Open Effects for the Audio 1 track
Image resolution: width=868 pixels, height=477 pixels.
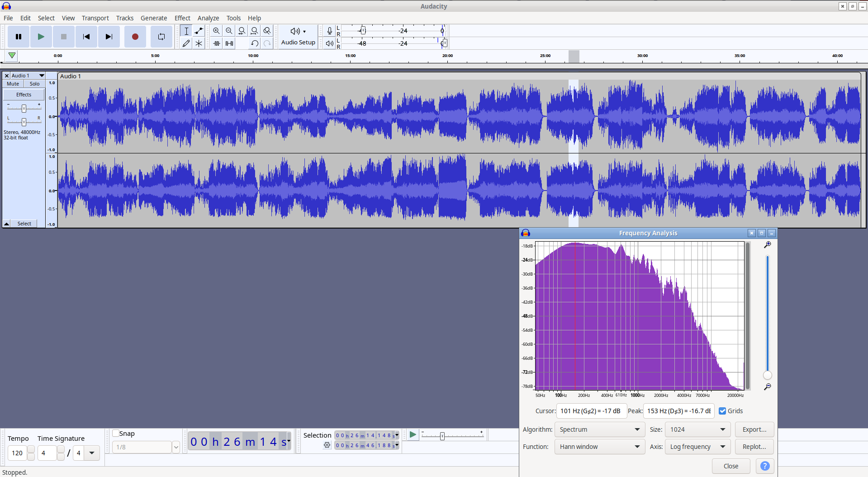point(24,95)
